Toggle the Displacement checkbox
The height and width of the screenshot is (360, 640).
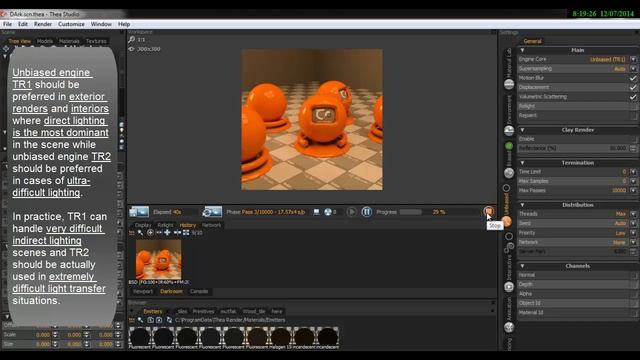[x=633, y=87]
